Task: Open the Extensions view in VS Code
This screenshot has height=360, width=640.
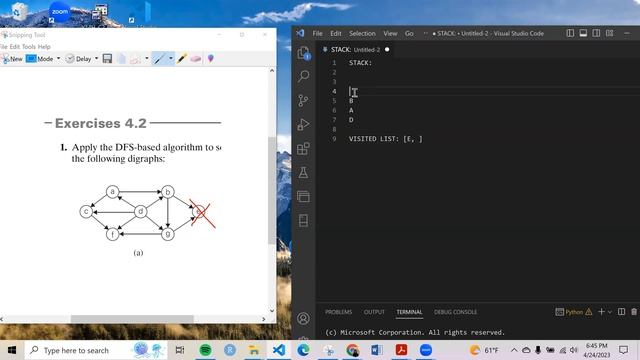Action: pos(303,149)
